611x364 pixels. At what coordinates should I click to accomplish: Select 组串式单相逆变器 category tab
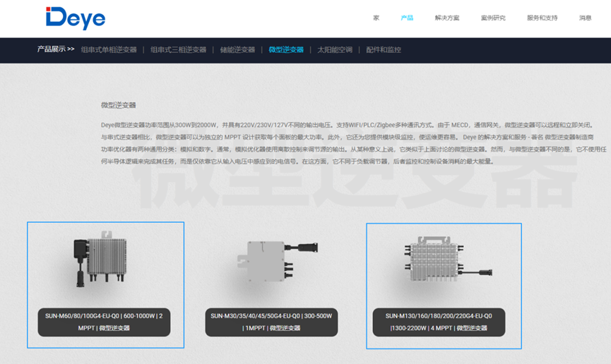click(x=109, y=50)
